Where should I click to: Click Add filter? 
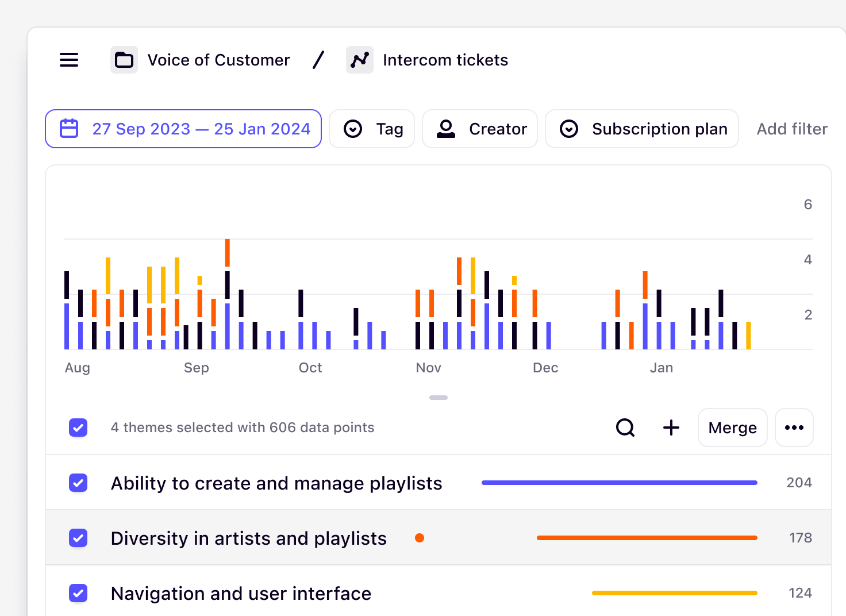pyautogui.click(x=791, y=129)
